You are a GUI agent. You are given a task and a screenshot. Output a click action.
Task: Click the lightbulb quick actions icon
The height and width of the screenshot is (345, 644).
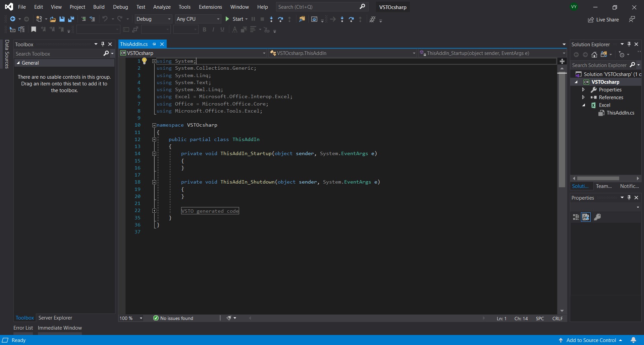[x=144, y=61]
